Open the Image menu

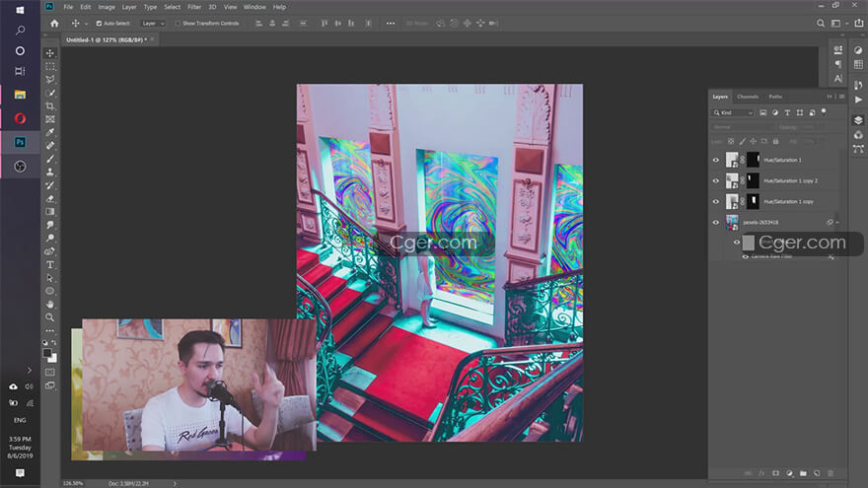click(107, 7)
